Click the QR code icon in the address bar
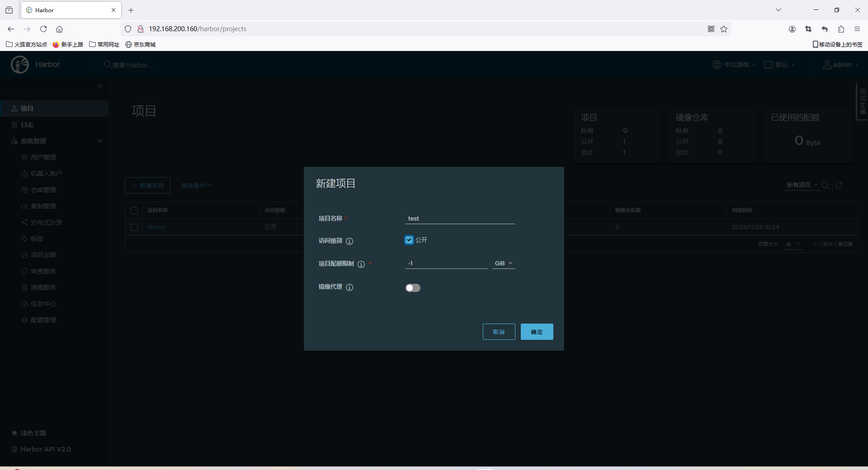The height and width of the screenshot is (470, 868). pyautogui.click(x=711, y=29)
